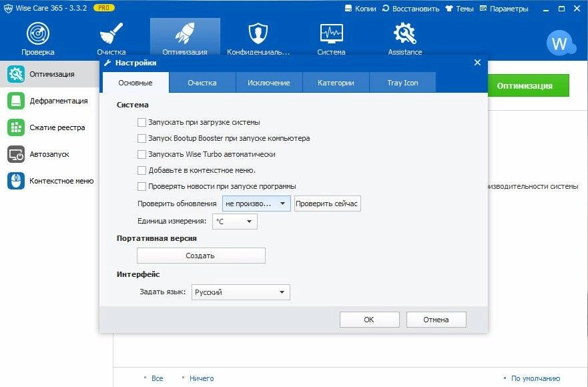588x387 pixels.
Task: Select Сжатие реестра in the sidebar
Action: [57, 127]
